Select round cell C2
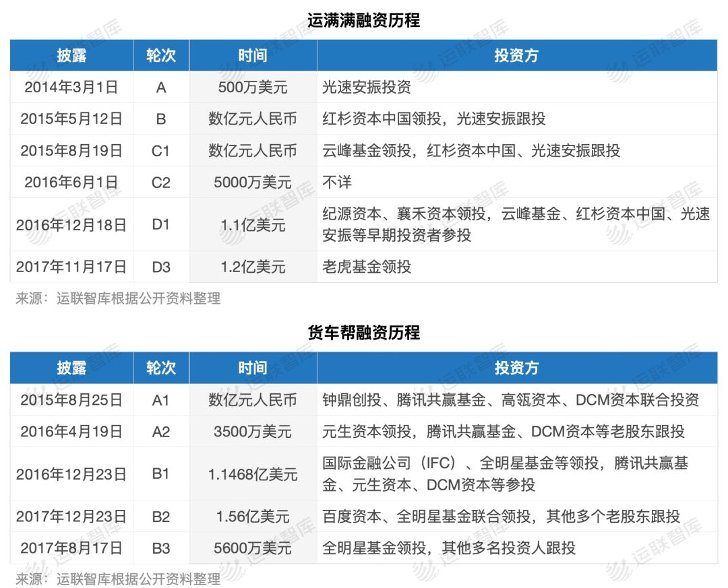The image size is (728, 588). click(161, 182)
